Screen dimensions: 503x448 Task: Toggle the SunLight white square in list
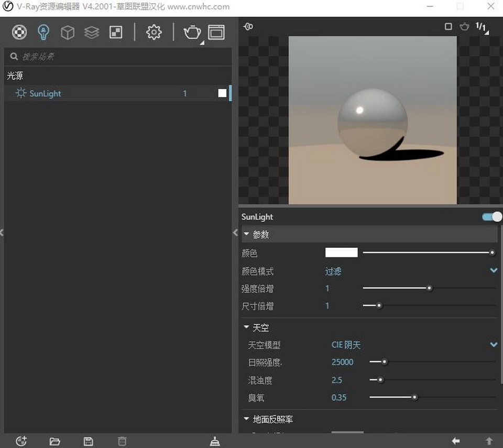pyautogui.click(x=222, y=93)
